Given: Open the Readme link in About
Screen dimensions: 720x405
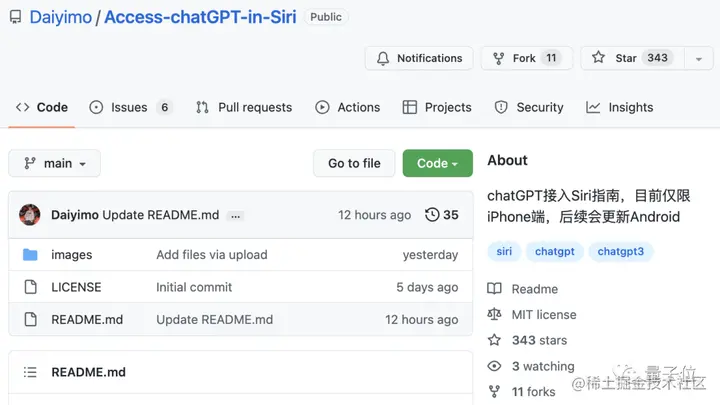Looking at the screenshot, I should tap(535, 289).
